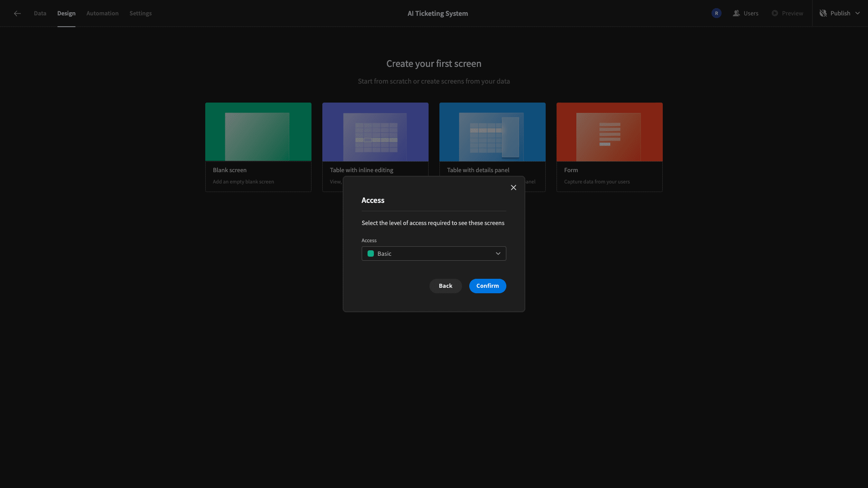Open the Access level dropdown showing Basic
The image size is (868, 488).
coord(434,253)
